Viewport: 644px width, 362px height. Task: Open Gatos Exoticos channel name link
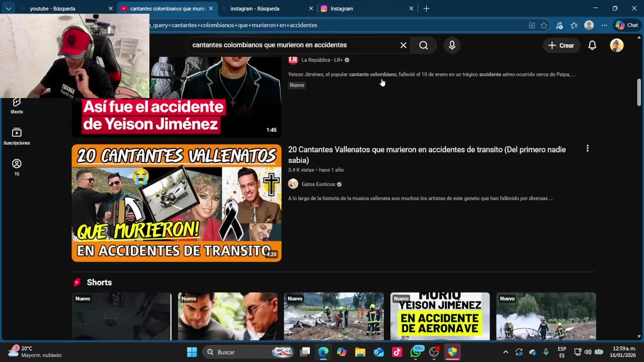coord(318,185)
